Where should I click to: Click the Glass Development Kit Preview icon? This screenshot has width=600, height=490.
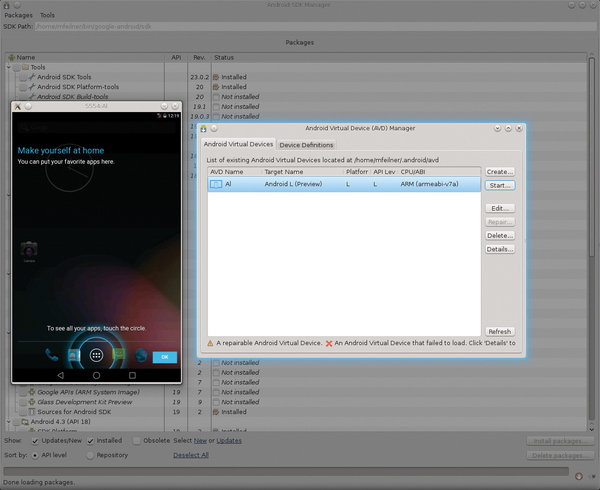point(32,402)
